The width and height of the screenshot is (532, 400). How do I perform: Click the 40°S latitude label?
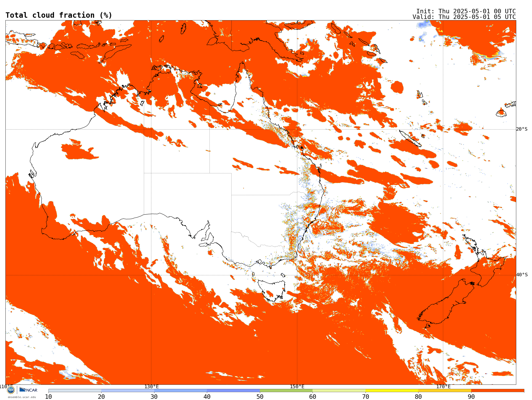pyautogui.click(x=522, y=275)
